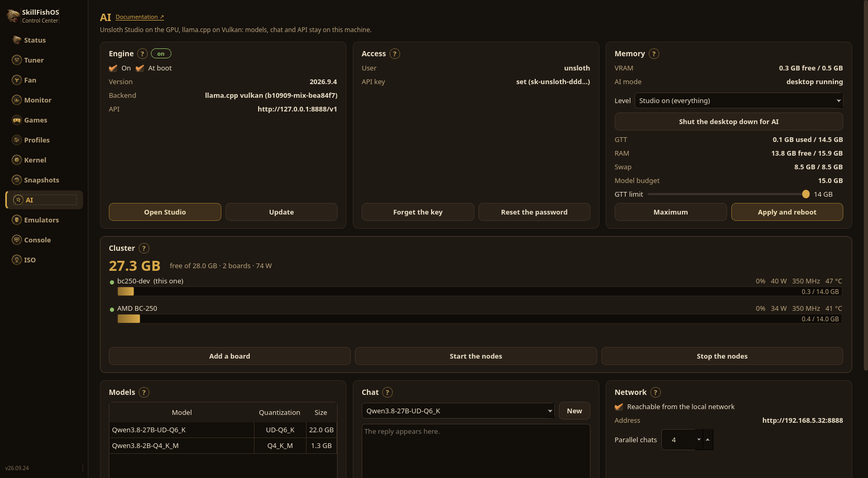Viewport: 868px width, 478px height.
Task: Adjust the GTT limit slider handle
Action: [806, 194]
